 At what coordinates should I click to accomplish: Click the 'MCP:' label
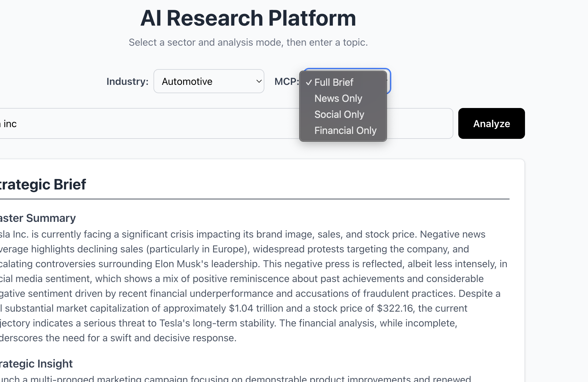(x=287, y=81)
